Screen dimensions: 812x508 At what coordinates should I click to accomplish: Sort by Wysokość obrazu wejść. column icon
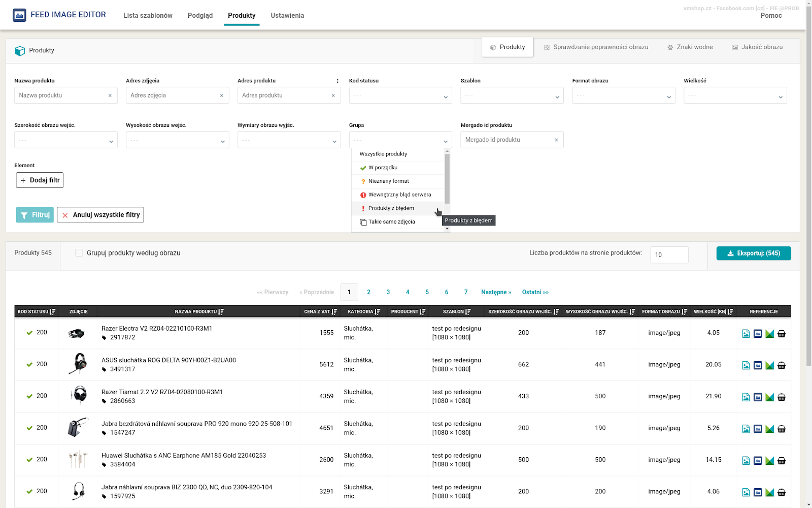click(632, 312)
